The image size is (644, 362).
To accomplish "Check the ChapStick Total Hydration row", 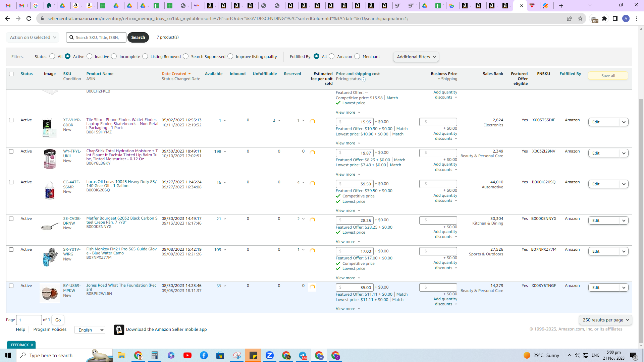I will [x=11, y=151].
